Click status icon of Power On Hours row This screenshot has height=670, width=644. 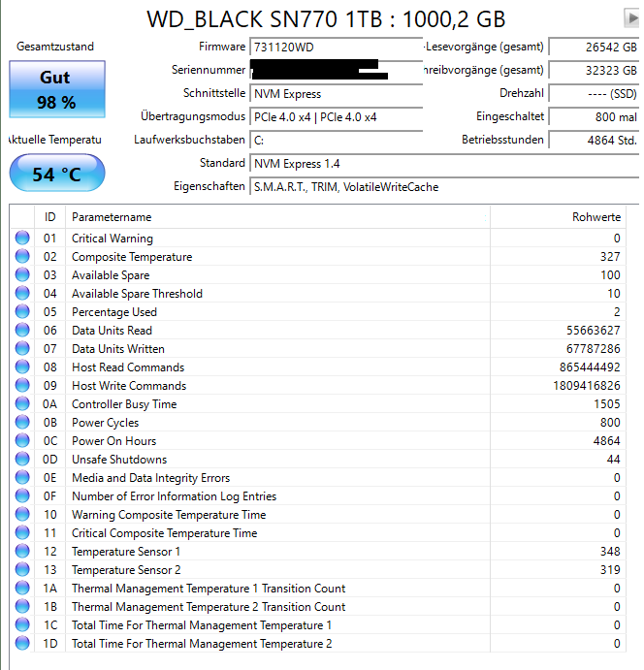pyautogui.click(x=22, y=440)
